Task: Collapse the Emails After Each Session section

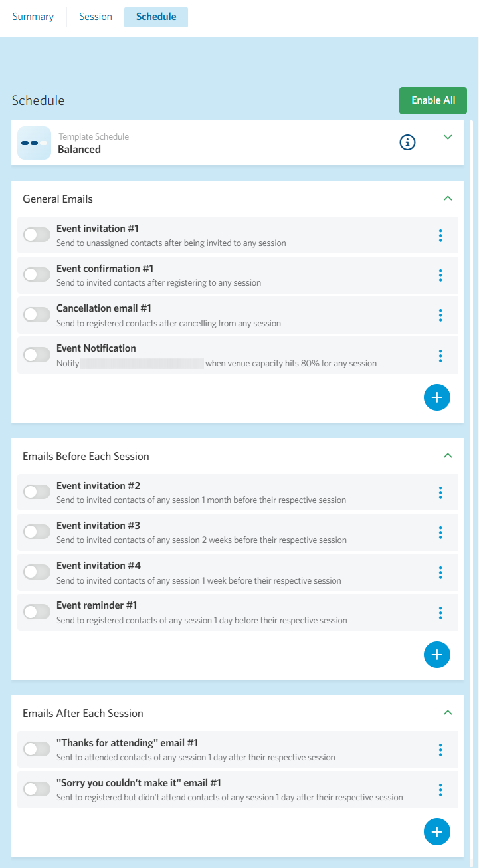Action: point(448,712)
